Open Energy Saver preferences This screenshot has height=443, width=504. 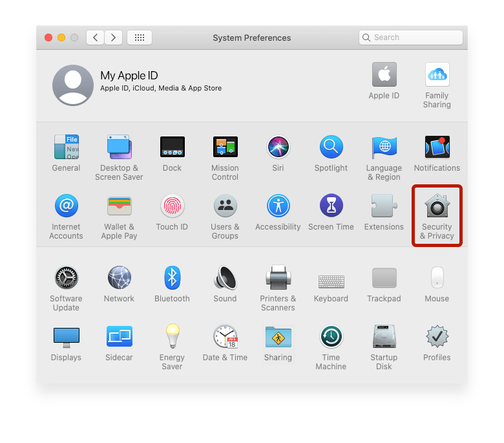[x=173, y=336]
